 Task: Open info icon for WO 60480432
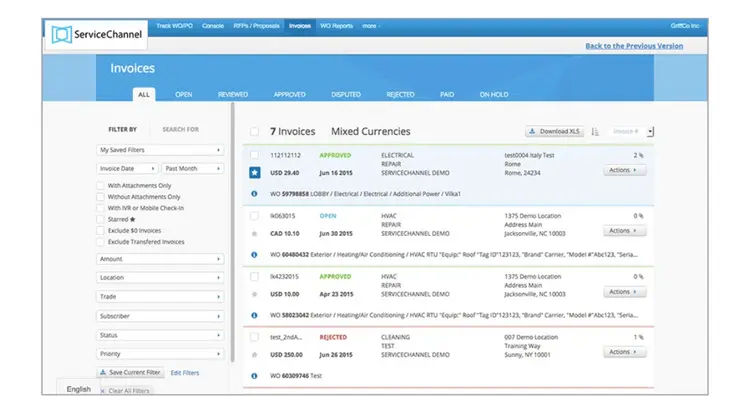coord(254,255)
